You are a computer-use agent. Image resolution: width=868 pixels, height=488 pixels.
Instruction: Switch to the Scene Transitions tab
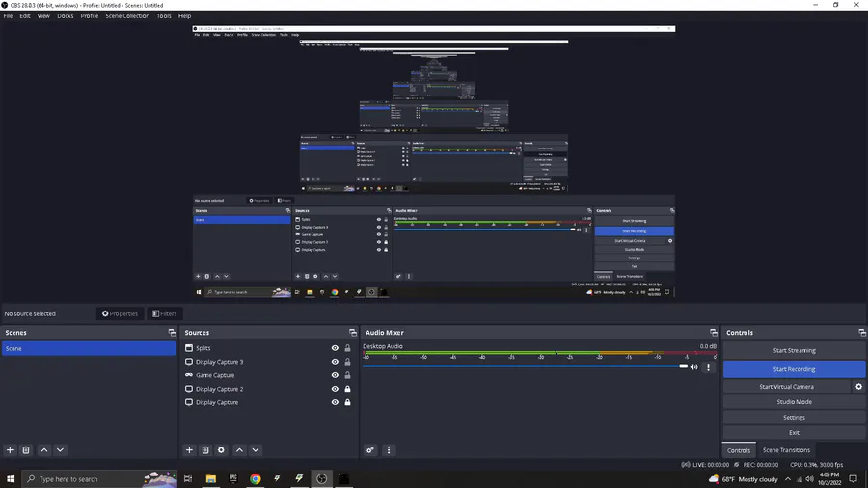tap(786, 450)
